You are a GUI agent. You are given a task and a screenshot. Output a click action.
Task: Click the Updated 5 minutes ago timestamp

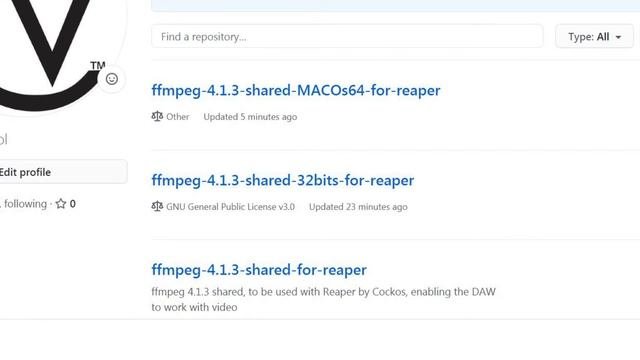[x=250, y=117]
